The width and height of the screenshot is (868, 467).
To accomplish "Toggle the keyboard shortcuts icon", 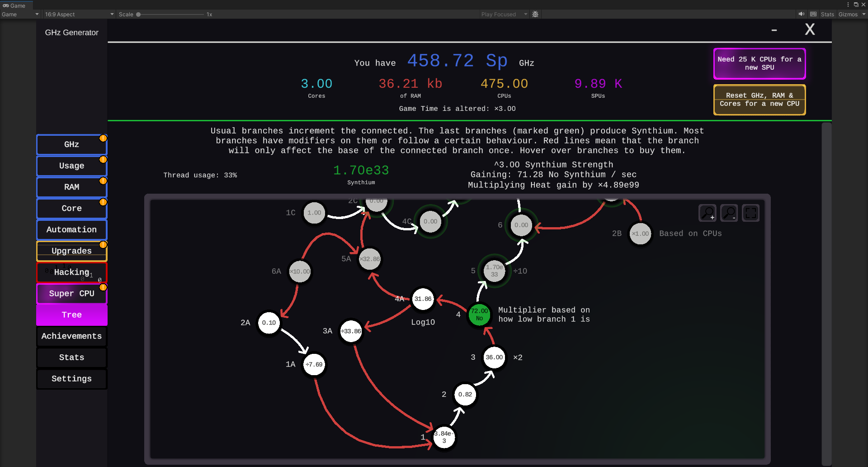I will pos(813,14).
